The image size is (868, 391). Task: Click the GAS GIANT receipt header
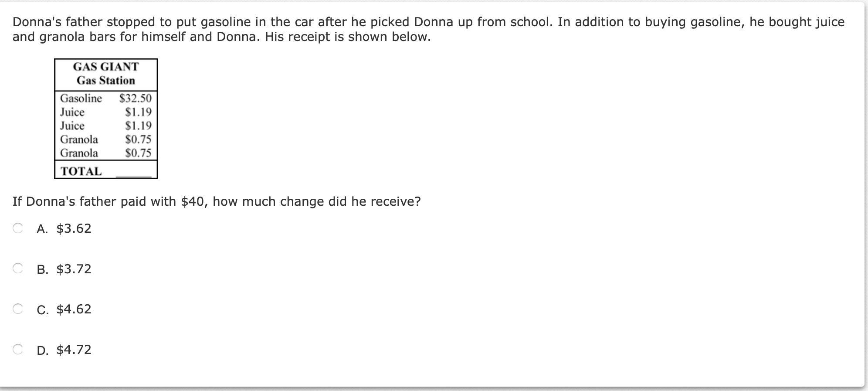pyautogui.click(x=106, y=67)
